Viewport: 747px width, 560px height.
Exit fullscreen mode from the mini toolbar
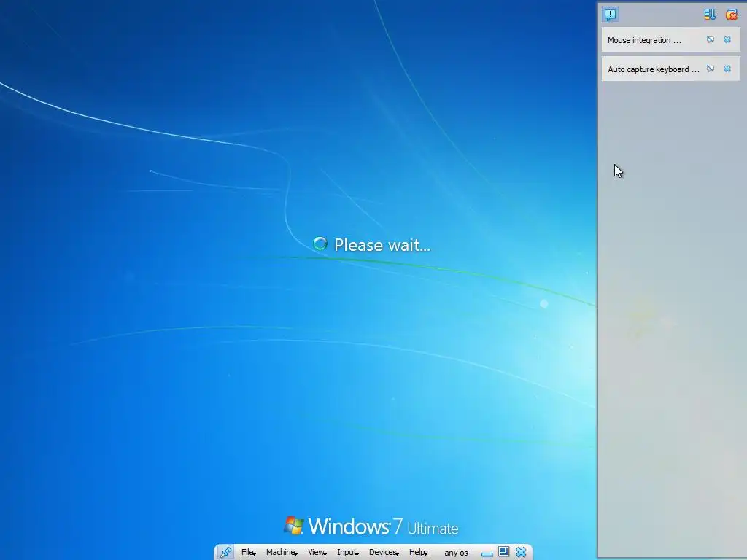[x=503, y=552]
